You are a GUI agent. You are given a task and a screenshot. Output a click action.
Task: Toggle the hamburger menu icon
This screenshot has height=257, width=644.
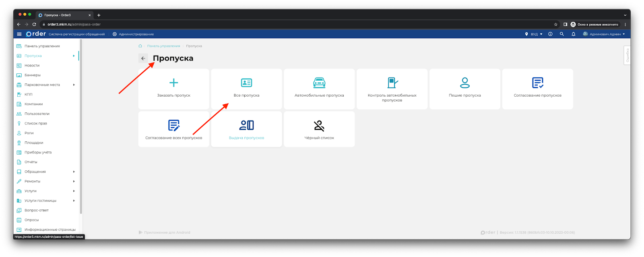pos(19,34)
